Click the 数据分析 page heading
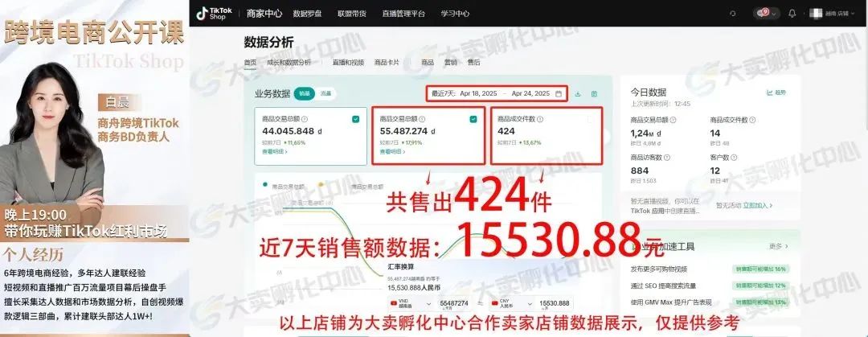Image resolution: width=868 pixels, height=337 pixels. click(269, 42)
